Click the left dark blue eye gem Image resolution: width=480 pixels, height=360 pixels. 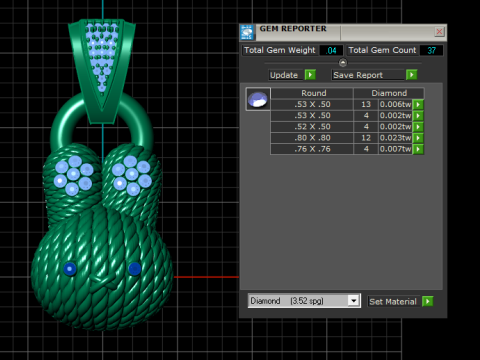[70, 269]
